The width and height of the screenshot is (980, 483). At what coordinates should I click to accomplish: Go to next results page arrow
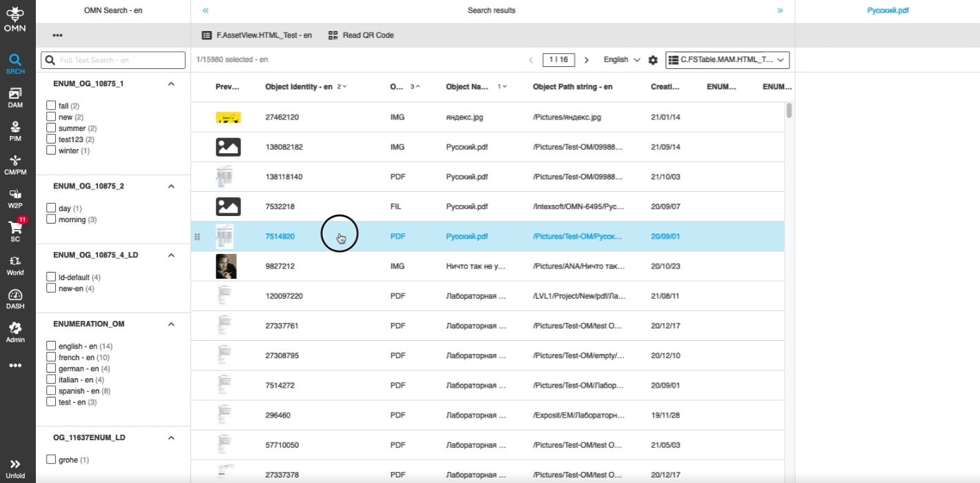(587, 60)
